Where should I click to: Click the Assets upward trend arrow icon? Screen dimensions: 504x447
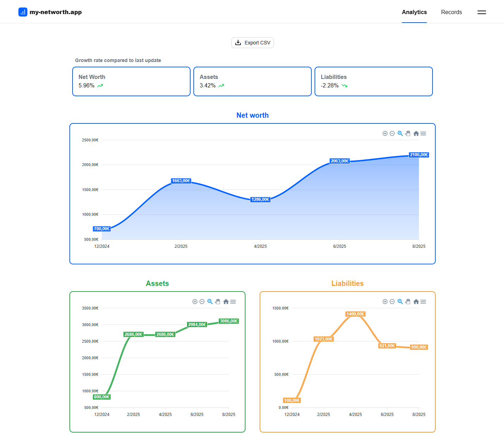point(221,86)
